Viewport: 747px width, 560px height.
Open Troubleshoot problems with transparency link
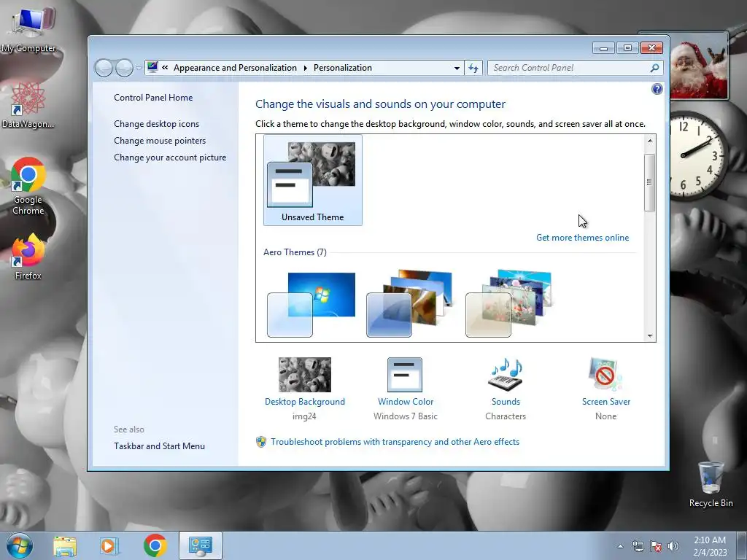395,442
